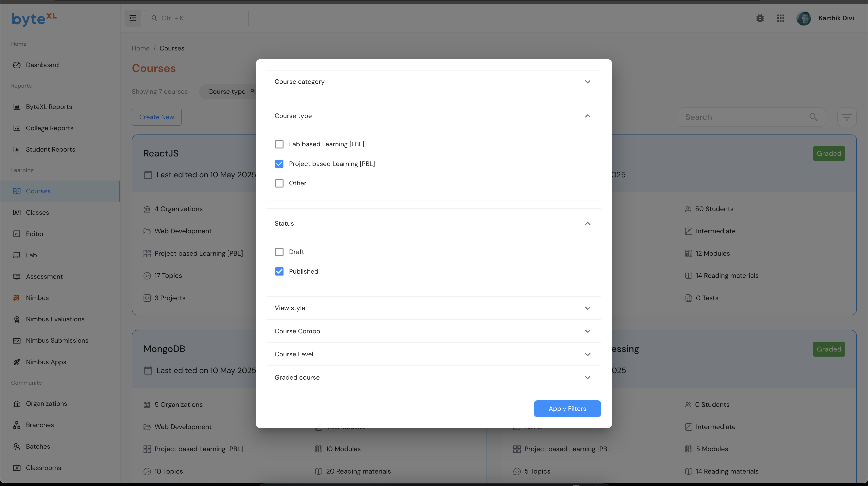
Task: Toggle the sidebar collapse icon
Action: click(x=133, y=18)
